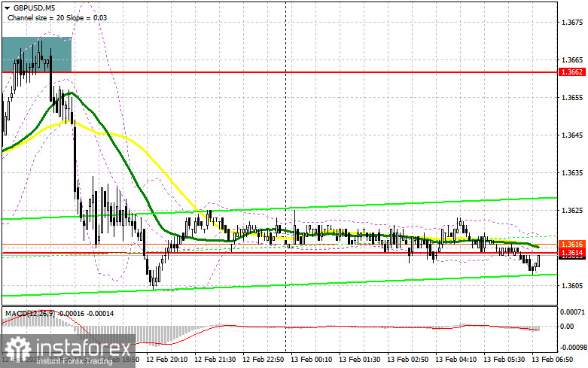Viewport: 588px width, 368px height.
Task: Click the 12 Feb 22:50 time label
Action: pyautogui.click(x=264, y=360)
